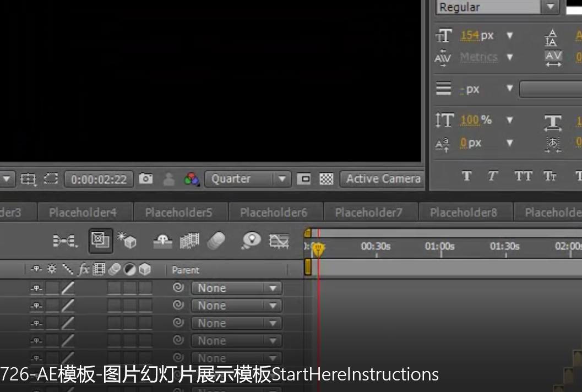The height and width of the screenshot is (392, 582).
Task: Check motion blur box on fourth layer row
Action: pyautogui.click(x=114, y=340)
